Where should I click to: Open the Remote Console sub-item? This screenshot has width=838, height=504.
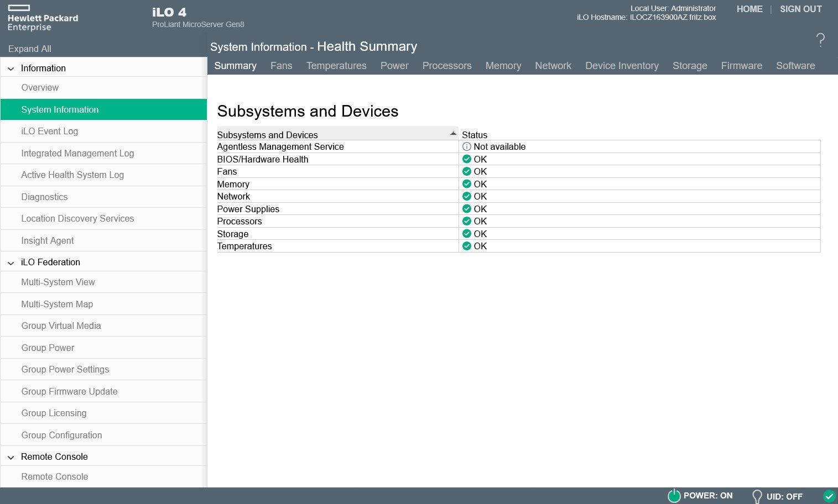pos(103,477)
